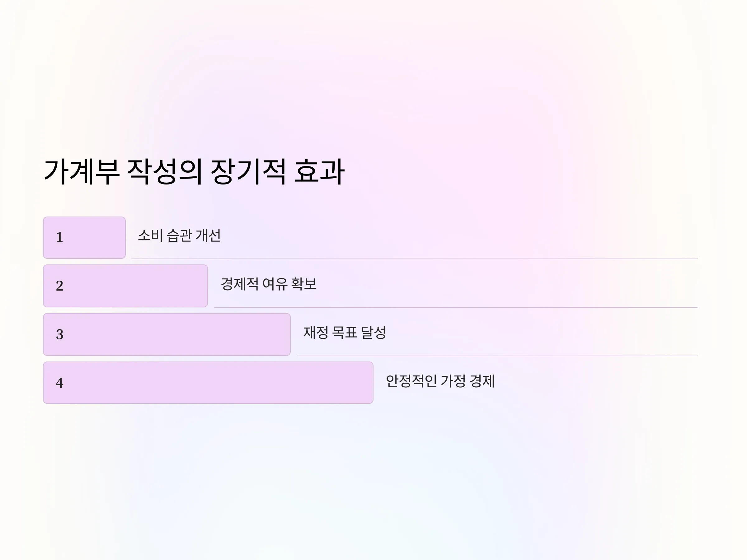Select the divider line under 경제적 여유 확보
This screenshot has height=560, width=747.
coord(456,307)
